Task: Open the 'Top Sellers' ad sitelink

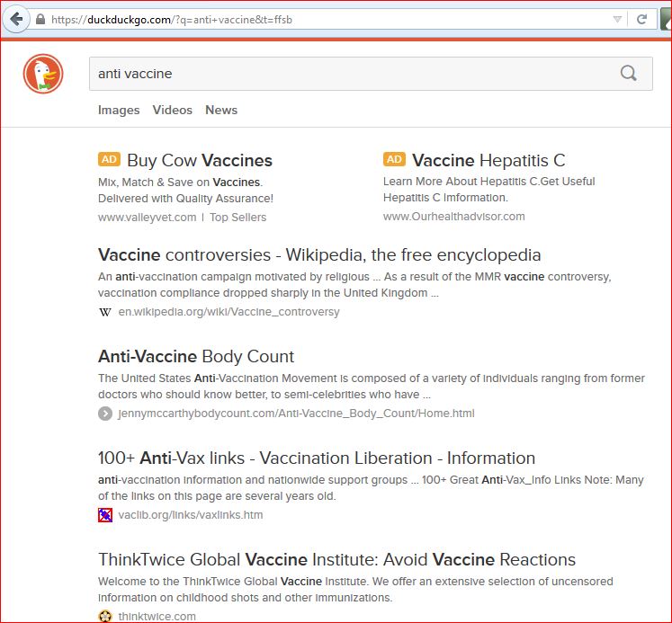Action: [237, 217]
